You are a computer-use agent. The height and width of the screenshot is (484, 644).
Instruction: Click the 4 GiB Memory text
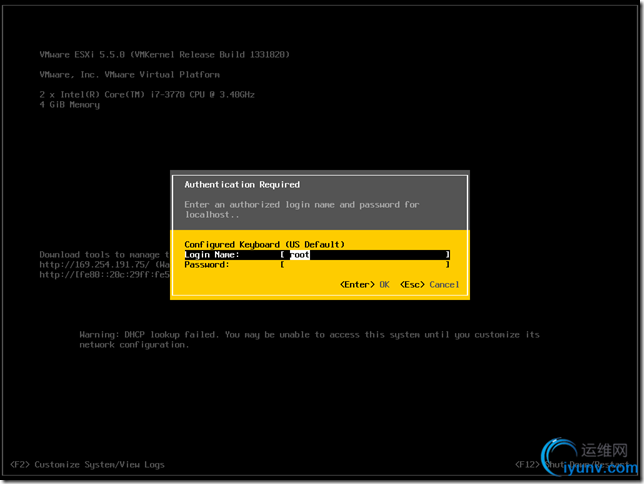click(69, 105)
